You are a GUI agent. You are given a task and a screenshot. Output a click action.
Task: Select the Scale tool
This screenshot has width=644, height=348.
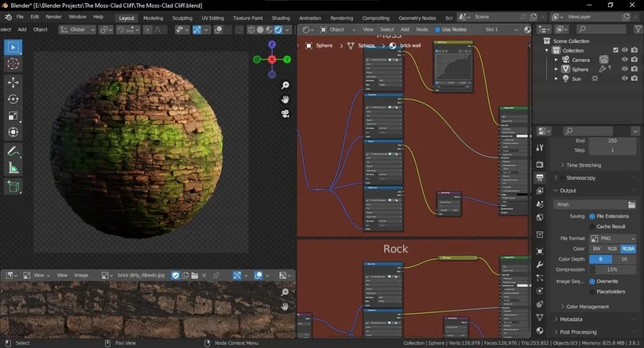13,115
